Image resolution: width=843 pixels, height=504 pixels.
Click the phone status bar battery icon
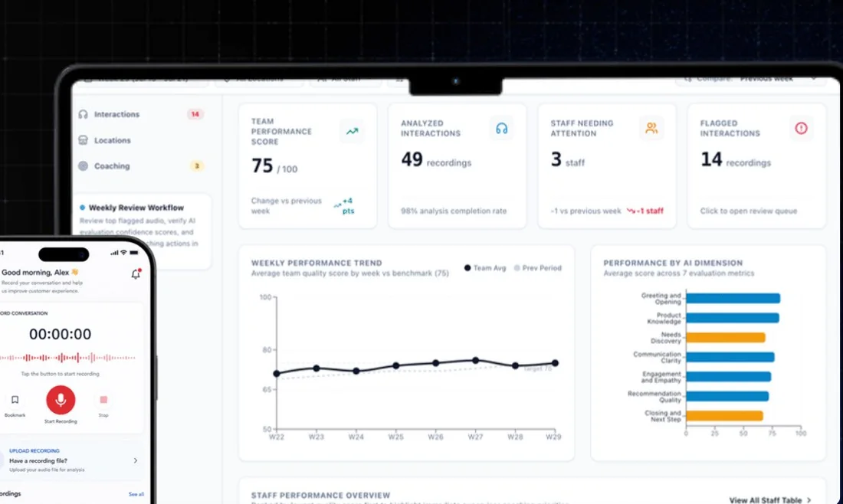134,253
